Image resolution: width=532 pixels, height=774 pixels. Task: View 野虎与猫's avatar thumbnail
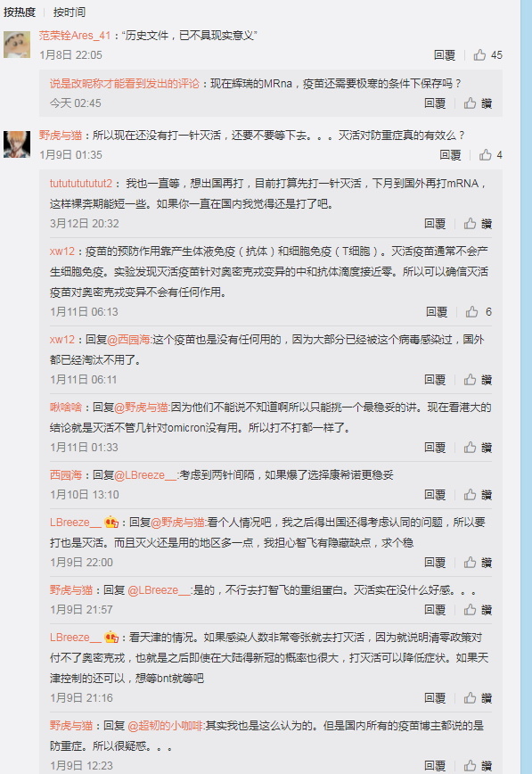17,144
